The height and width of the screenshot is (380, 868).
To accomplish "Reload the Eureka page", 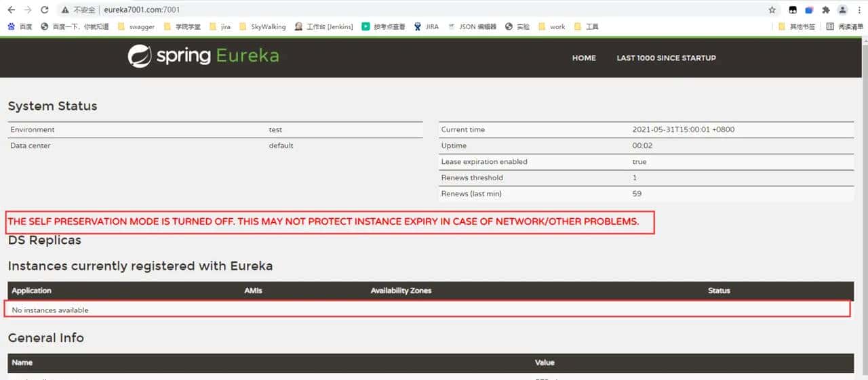I will [x=45, y=10].
